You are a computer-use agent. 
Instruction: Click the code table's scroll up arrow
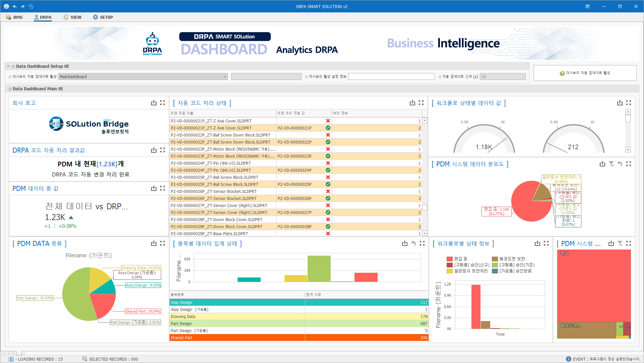coord(425,120)
